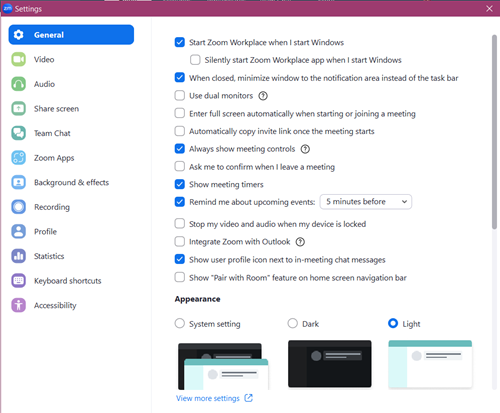This screenshot has height=413, width=500.
Task: Click the Zoom logo in title bar
Action: (7, 8)
